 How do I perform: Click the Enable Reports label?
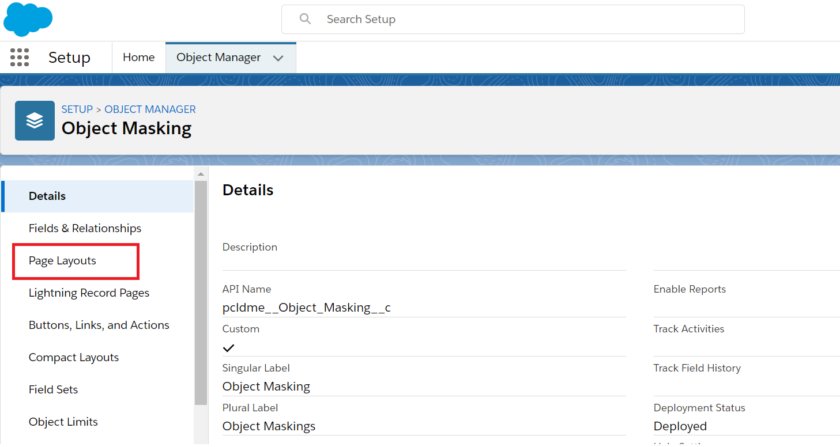point(689,289)
